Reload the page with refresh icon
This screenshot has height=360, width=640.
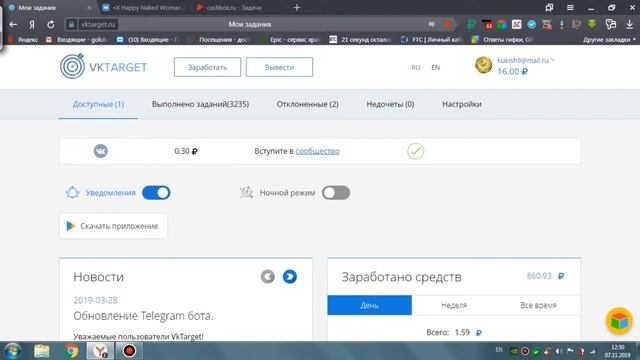pos(51,24)
